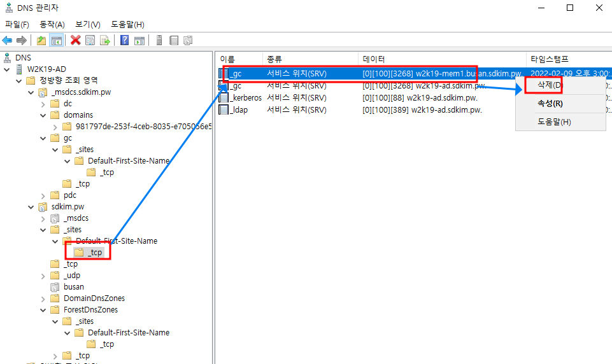Click the New Zones toolbar icon
The width and height of the screenshot is (612, 364).
188,40
